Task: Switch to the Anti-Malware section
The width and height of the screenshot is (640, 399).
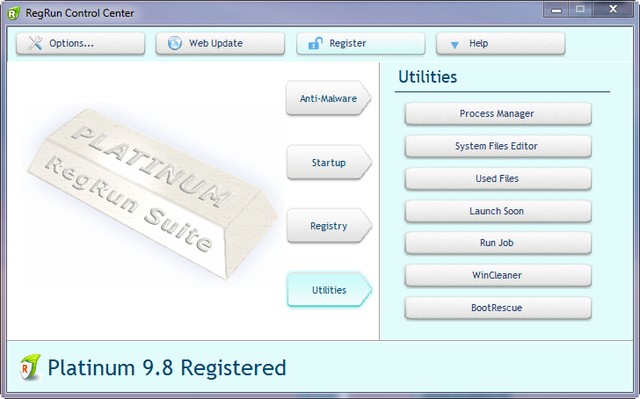Action: point(329,98)
